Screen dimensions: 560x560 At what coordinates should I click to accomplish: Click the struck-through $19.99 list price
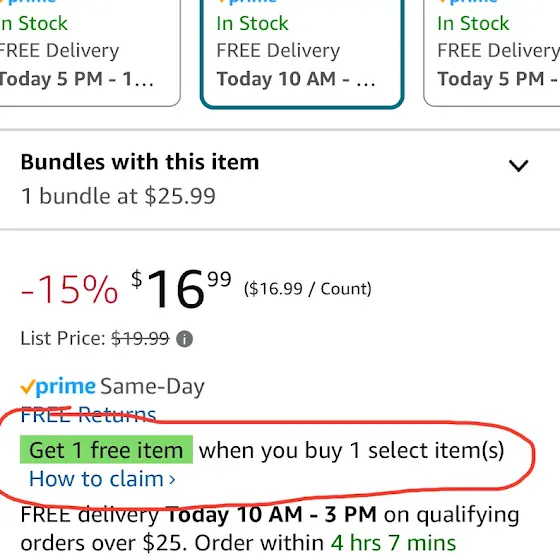coord(140,338)
